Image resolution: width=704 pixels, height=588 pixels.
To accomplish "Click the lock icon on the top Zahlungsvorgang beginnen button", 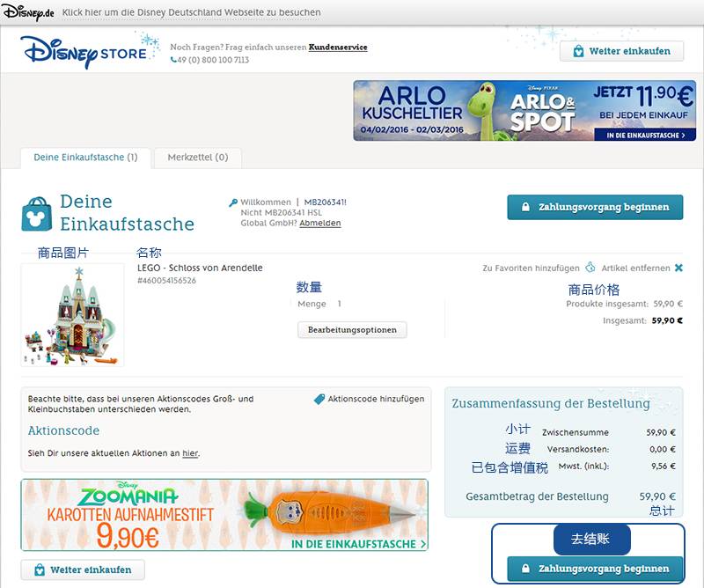I will pyautogui.click(x=525, y=207).
